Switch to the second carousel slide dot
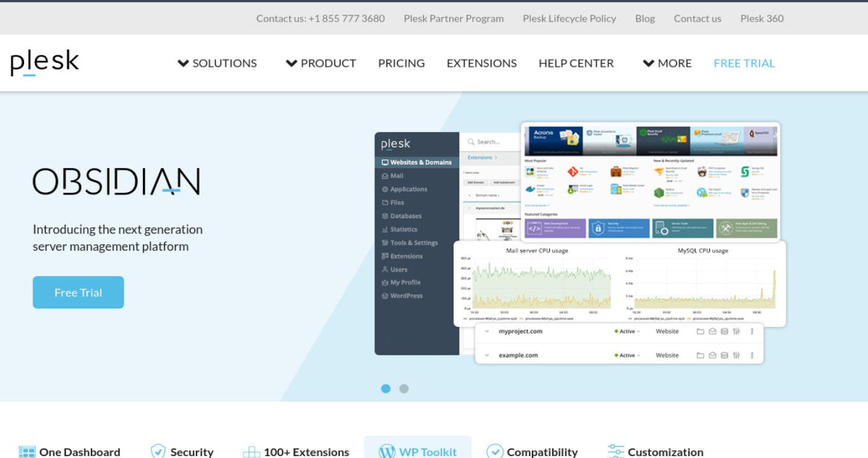Image resolution: width=868 pixels, height=458 pixels. 403,389
